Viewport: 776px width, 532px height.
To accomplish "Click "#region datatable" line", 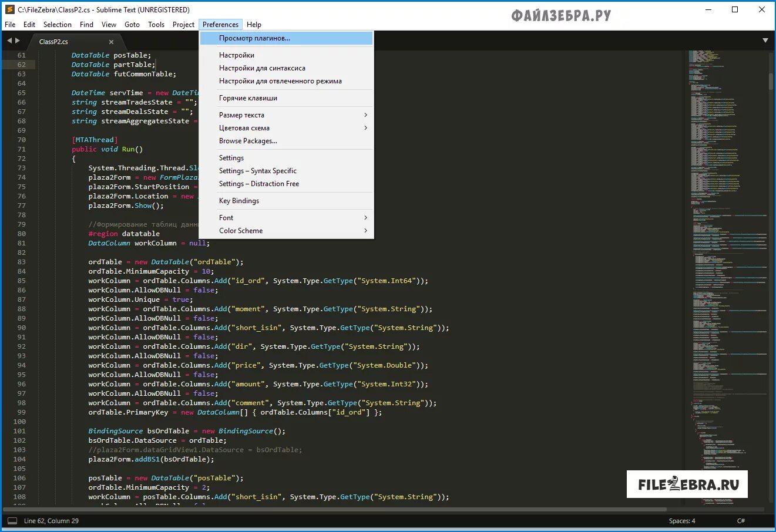I will (124, 234).
